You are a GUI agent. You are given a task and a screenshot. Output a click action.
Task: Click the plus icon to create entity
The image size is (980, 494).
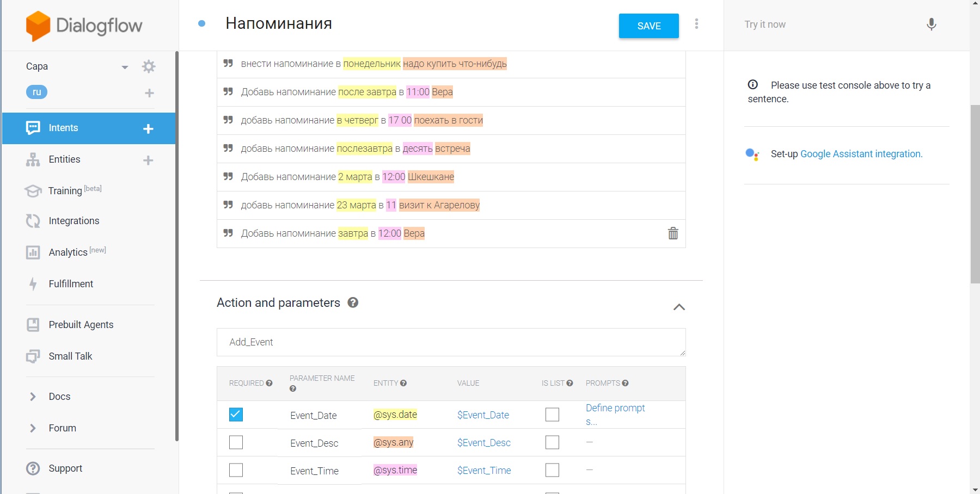[148, 160]
